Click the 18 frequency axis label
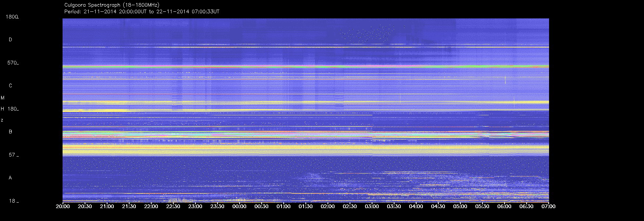 13,201
